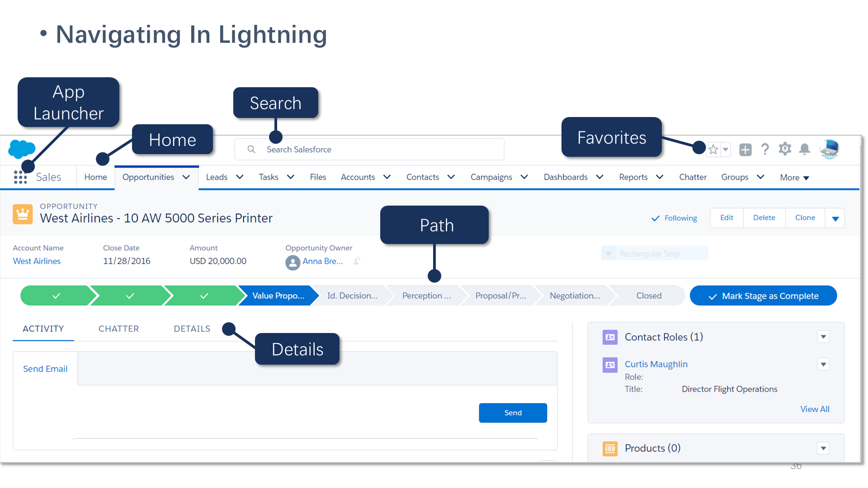
Task: Click the Edit button
Action: [726, 218]
